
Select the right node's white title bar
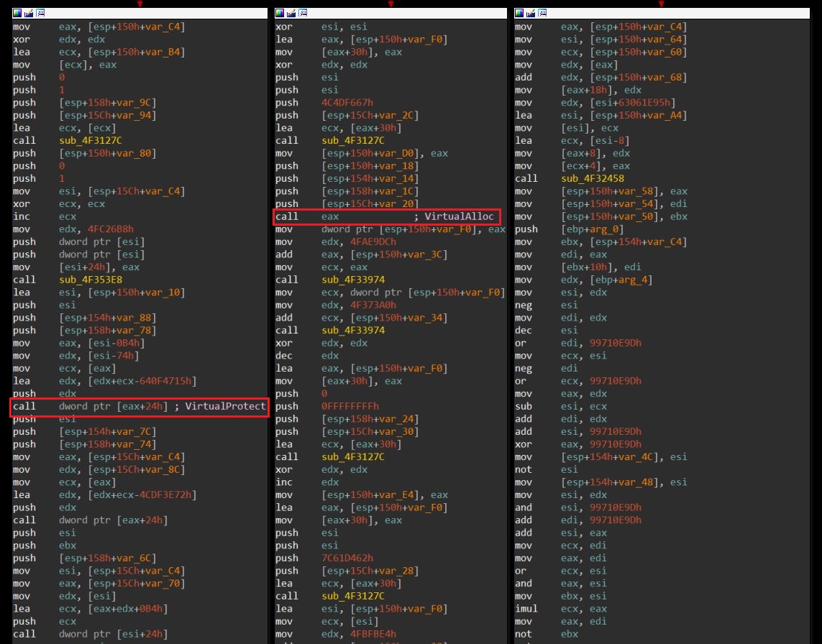pyautogui.click(x=662, y=12)
